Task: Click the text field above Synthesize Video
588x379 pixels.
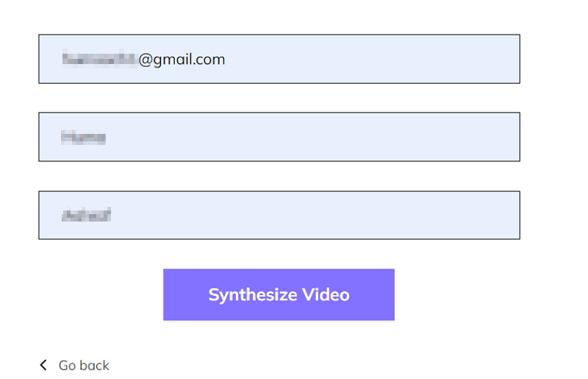Action: point(279,215)
